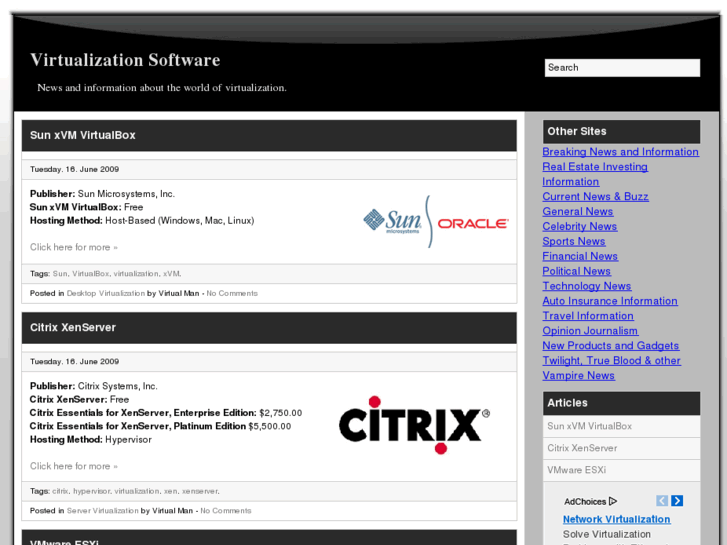The width and height of the screenshot is (727, 545).
Task: Click the $5,500.00 Platinum Edition price
Action: pyautogui.click(x=270, y=426)
